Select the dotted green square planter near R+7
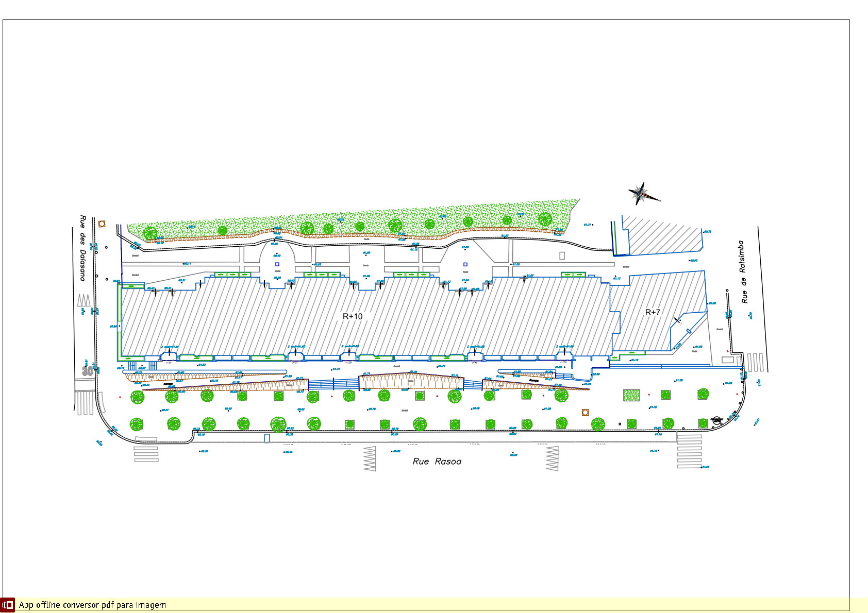 631,395
